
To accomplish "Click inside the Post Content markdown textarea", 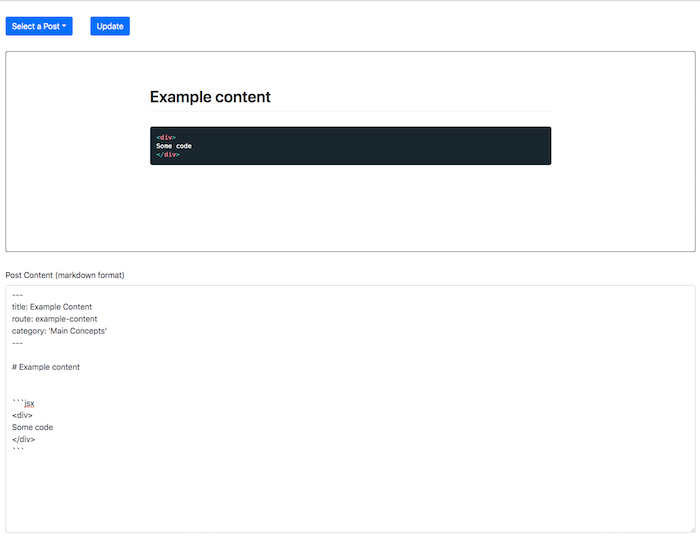I will pos(350,409).
